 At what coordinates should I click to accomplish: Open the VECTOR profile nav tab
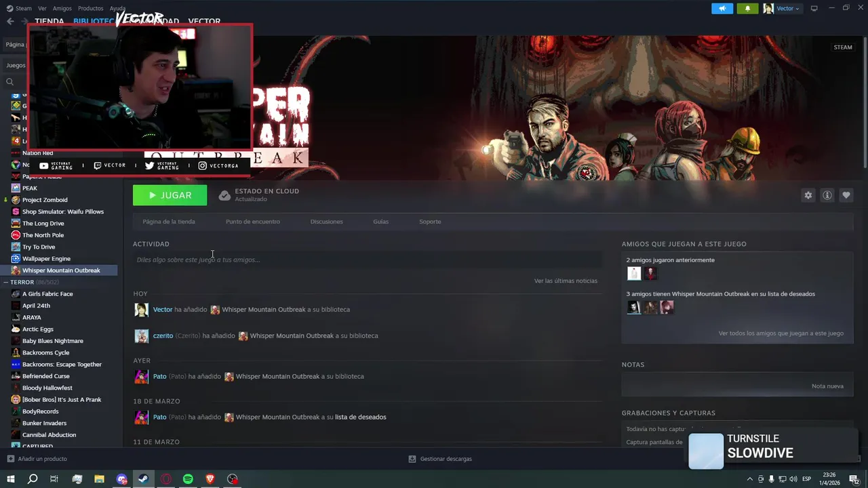[x=204, y=21]
